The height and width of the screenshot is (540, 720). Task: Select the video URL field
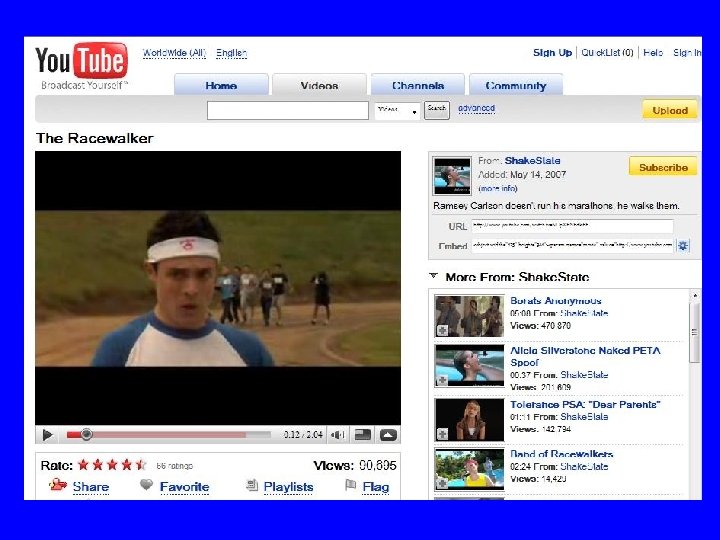[572, 226]
